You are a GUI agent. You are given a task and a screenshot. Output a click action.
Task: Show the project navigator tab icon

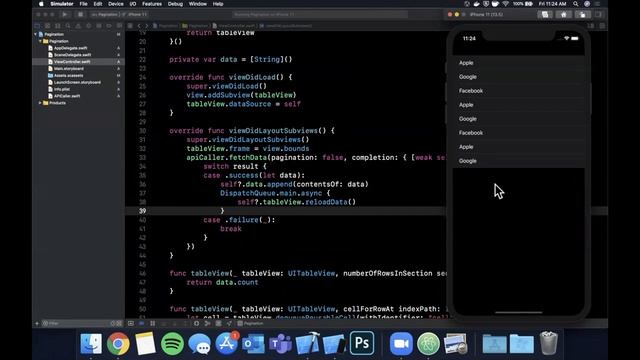tap(37, 26)
